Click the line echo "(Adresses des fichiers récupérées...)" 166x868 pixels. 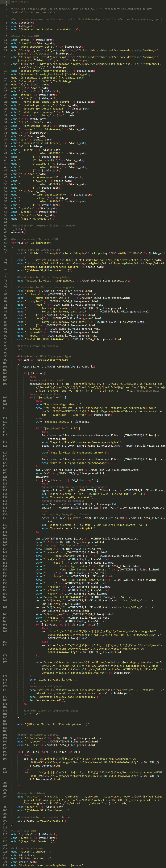(45, 29)
